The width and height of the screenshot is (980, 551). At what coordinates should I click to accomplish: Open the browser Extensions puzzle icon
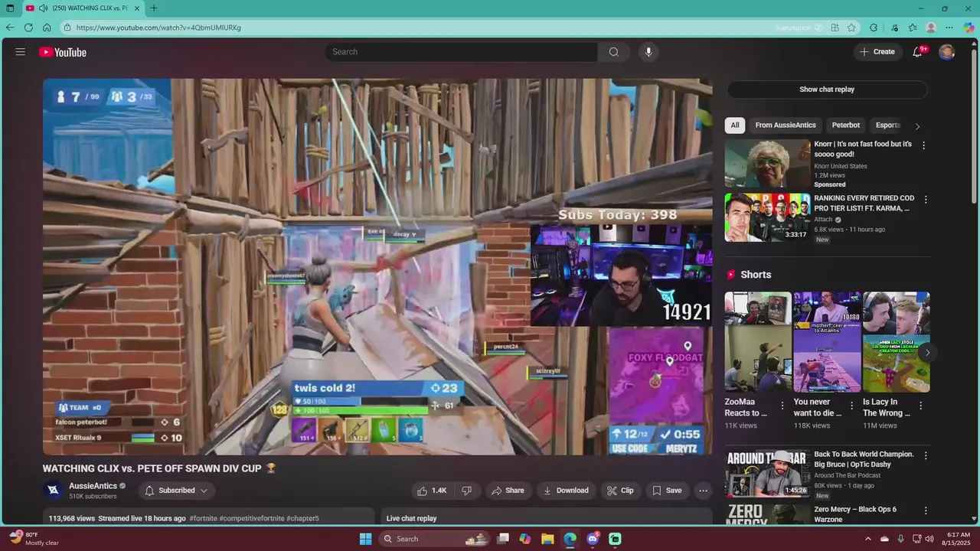pyautogui.click(x=874, y=28)
